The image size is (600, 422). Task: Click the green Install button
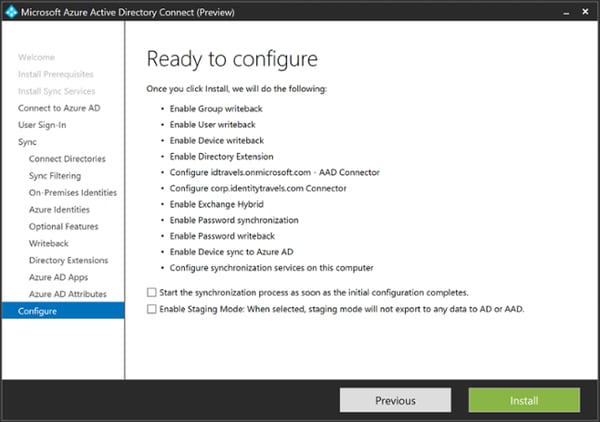pos(524,400)
